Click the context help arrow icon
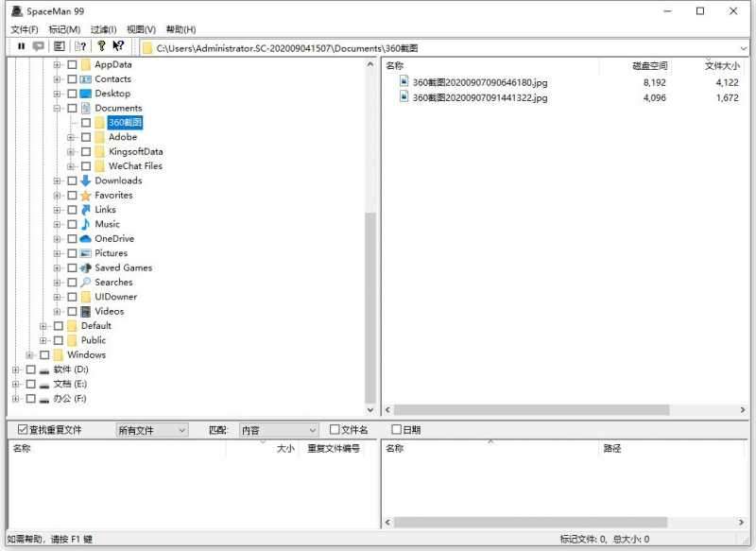 [x=118, y=46]
